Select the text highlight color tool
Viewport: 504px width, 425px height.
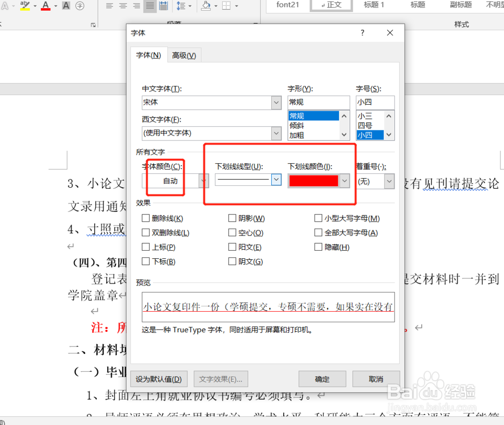tap(24, 6)
